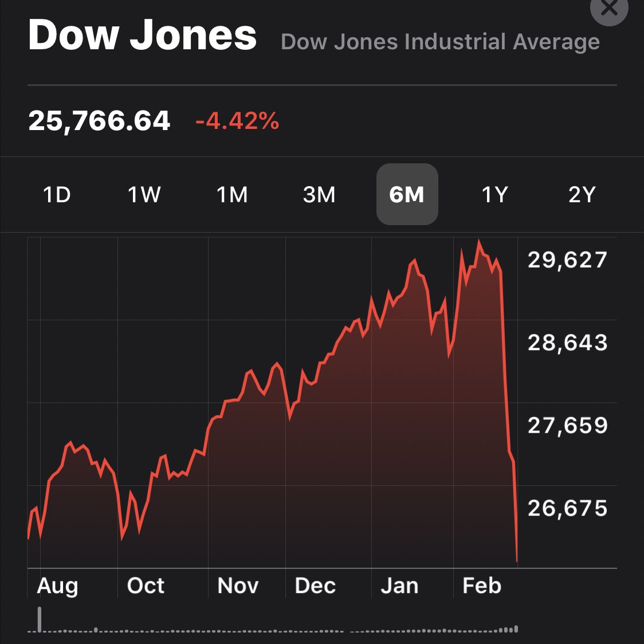
Task: Toggle the -4.42% change display
Action: pos(237,121)
